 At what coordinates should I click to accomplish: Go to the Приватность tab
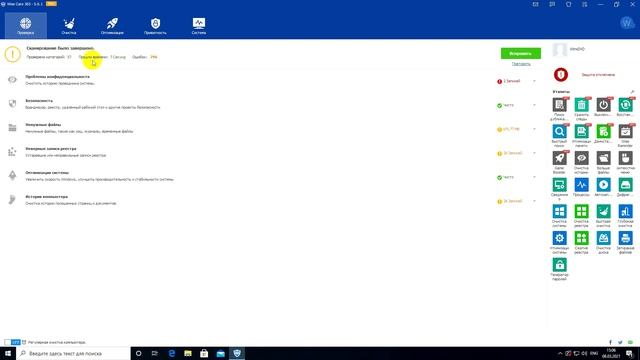coord(155,26)
